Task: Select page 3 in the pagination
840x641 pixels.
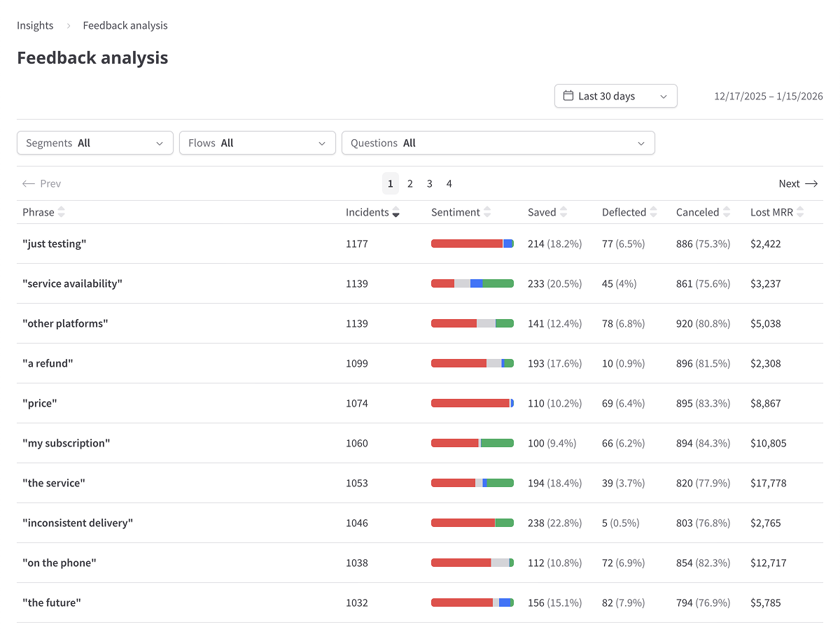Action: tap(429, 183)
